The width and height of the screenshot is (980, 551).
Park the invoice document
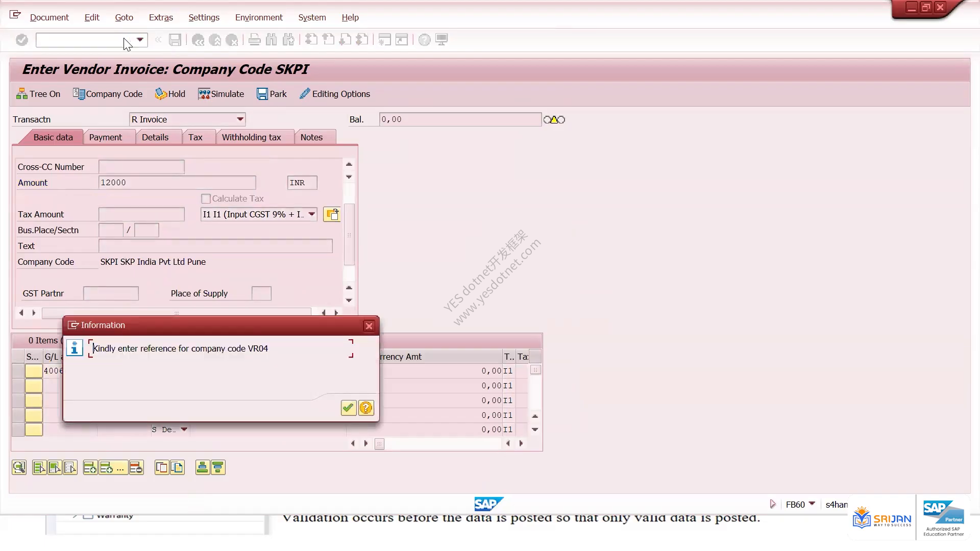[x=272, y=94]
